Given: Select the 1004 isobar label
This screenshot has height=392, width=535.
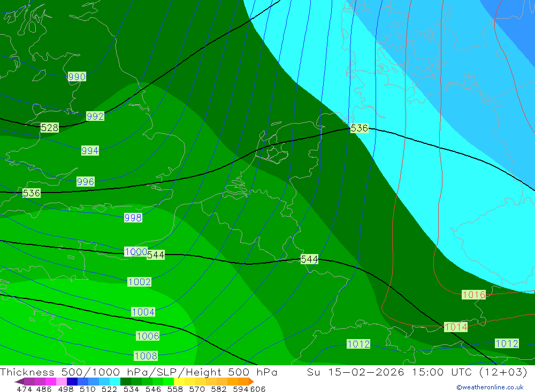Looking at the screenshot, I should coord(143,312).
